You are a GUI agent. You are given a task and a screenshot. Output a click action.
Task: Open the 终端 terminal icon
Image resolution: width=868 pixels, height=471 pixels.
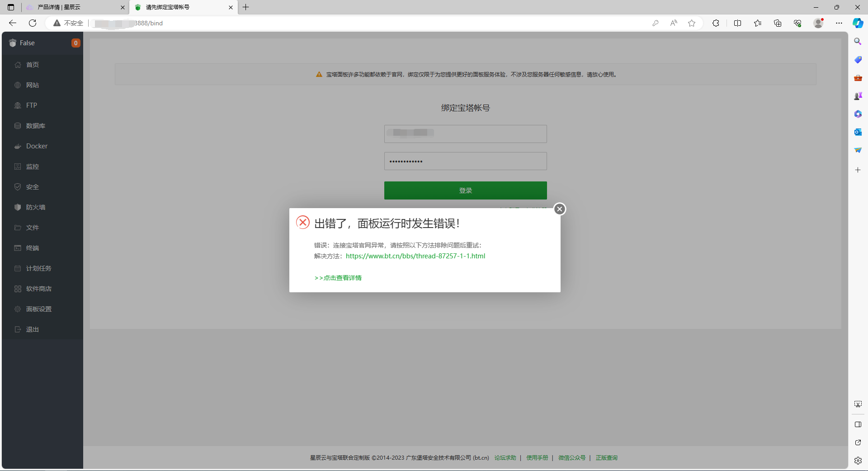tap(18, 248)
